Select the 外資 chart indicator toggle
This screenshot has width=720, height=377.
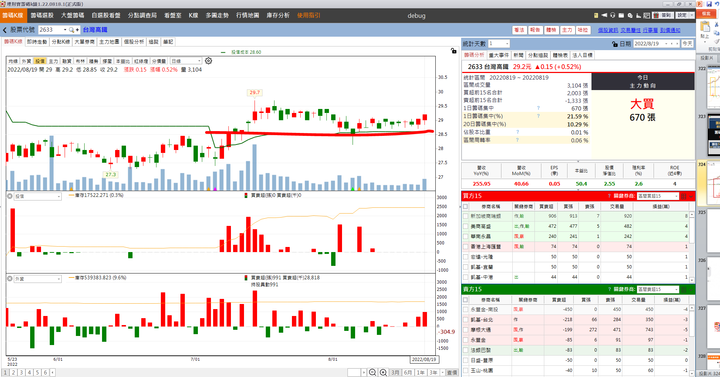pyautogui.click(x=26, y=61)
